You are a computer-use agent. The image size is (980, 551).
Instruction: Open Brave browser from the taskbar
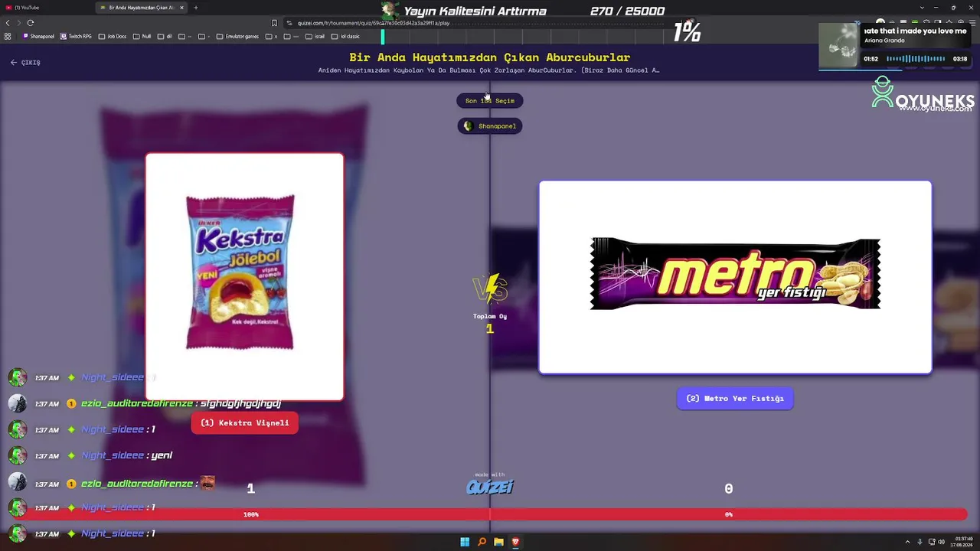click(515, 542)
